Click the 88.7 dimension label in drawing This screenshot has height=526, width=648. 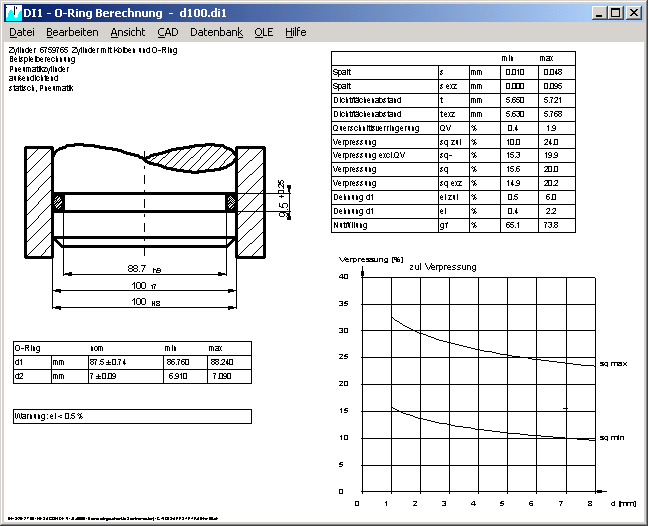pos(137,269)
